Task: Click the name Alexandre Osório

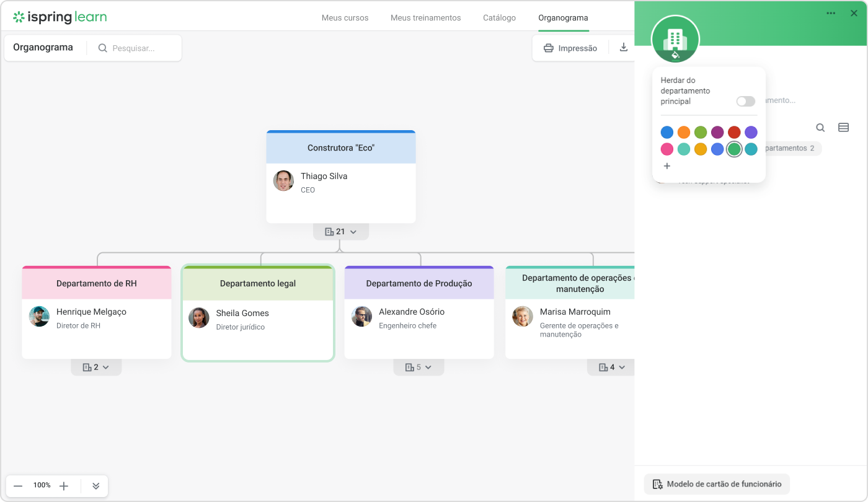Action: coord(412,312)
